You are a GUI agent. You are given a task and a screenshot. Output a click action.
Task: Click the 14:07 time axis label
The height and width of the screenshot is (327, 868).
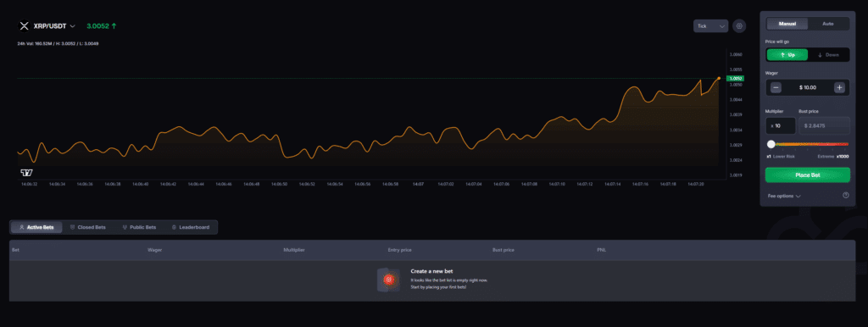click(418, 184)
